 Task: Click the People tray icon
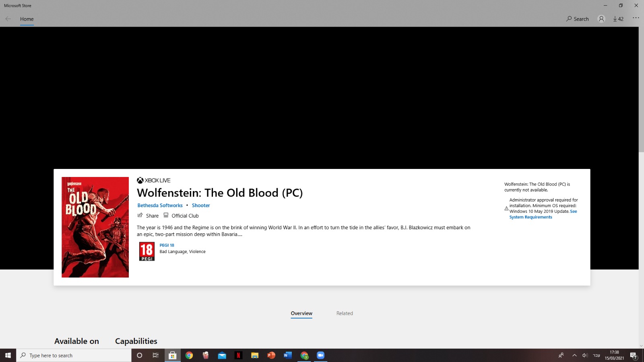(x=561, y=356)
